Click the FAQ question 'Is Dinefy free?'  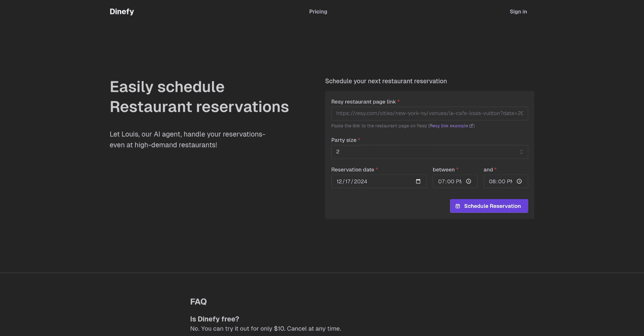click(x=215, y=319)
